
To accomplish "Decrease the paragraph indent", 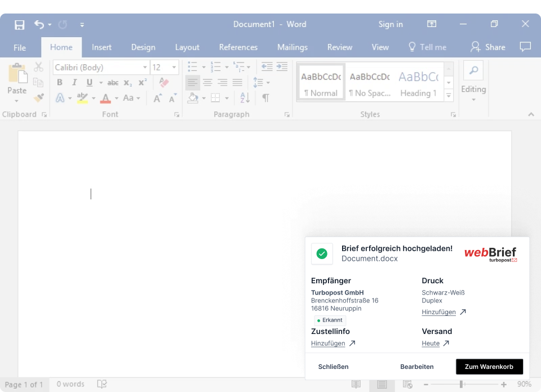I will 267,66.
